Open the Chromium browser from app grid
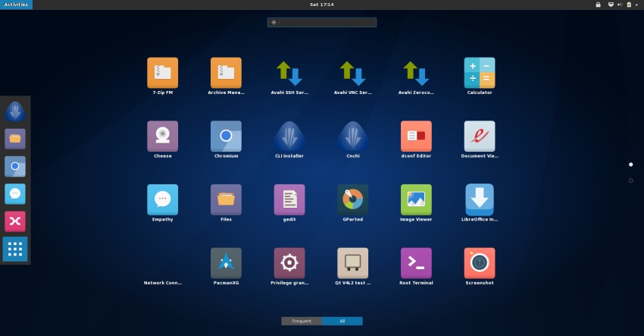This screenshot has height=336, width=644. click(226, 137)
